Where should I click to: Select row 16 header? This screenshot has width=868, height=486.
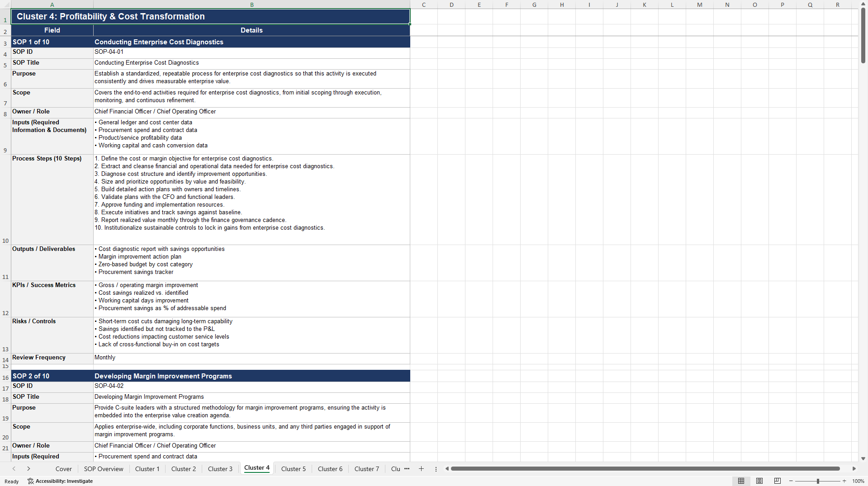tap(5, 376)
